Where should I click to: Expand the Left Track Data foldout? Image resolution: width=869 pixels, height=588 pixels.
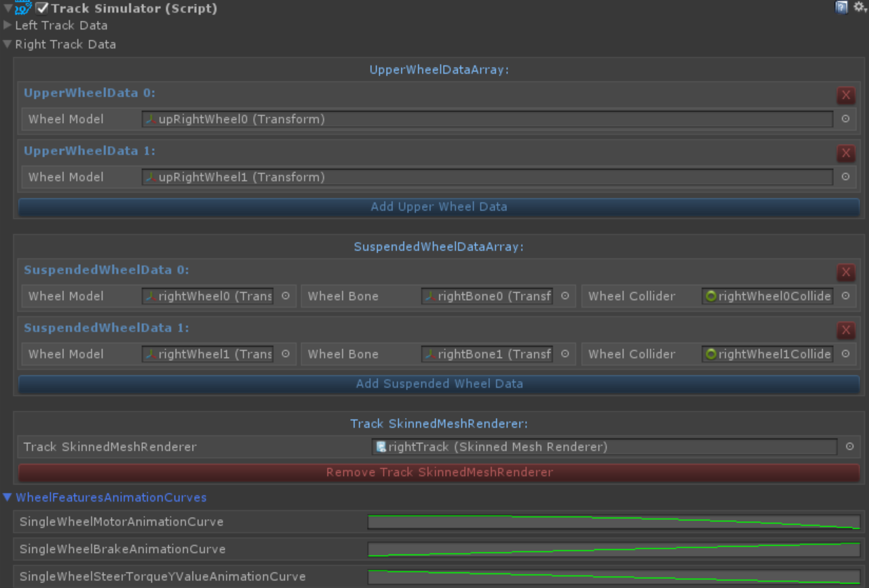(x=8, y=25)
